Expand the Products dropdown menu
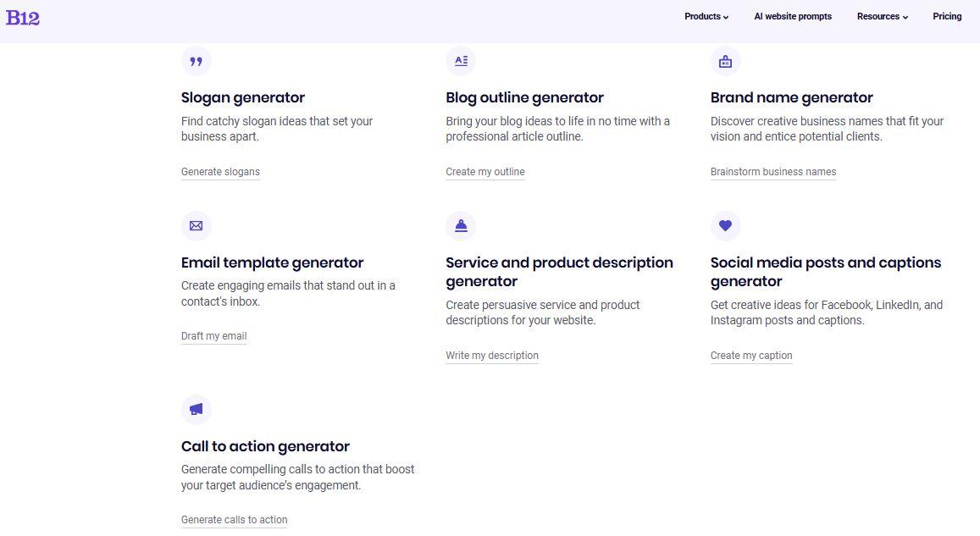The height and width of the screenshot is (536, 980). coord(706,16)
